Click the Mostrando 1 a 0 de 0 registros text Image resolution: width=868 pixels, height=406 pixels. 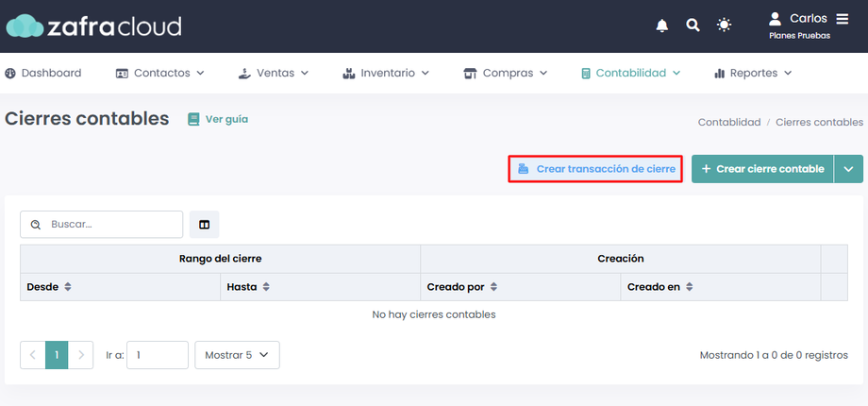(774, 355)
